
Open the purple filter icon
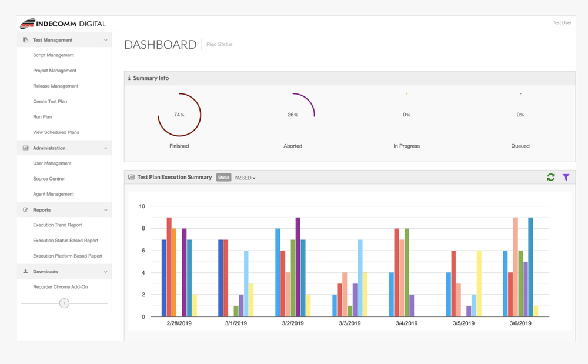tap(566, 178)
